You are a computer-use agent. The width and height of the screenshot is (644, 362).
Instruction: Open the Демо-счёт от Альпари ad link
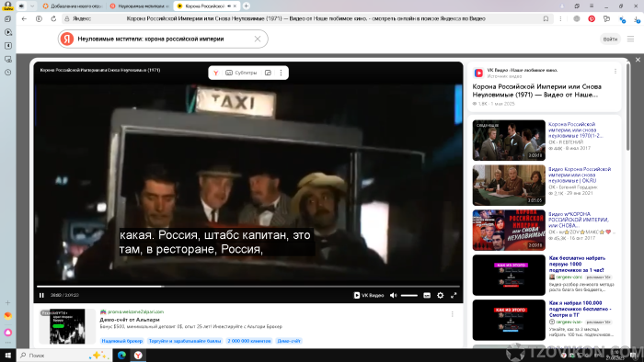point(130,320)
